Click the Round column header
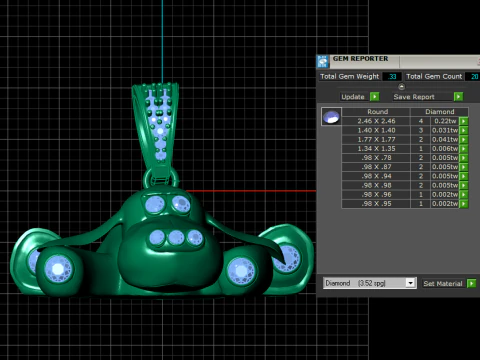The image size is (480, 360). click(377, 112)
